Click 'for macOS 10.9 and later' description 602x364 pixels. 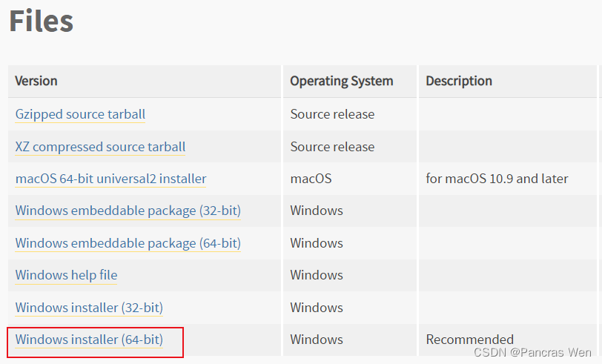(497, 179)
